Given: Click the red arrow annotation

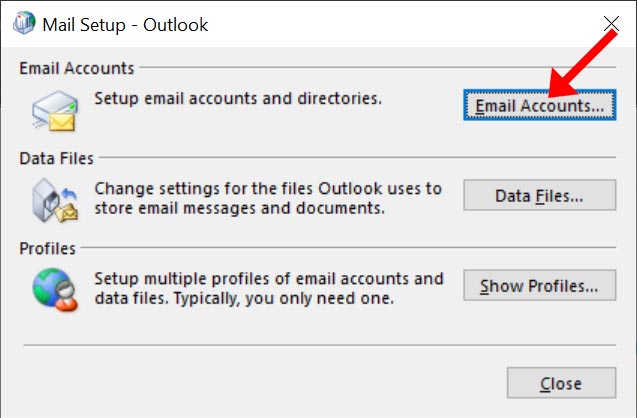Looking at the screenshot, I should [x=583, y=64].
